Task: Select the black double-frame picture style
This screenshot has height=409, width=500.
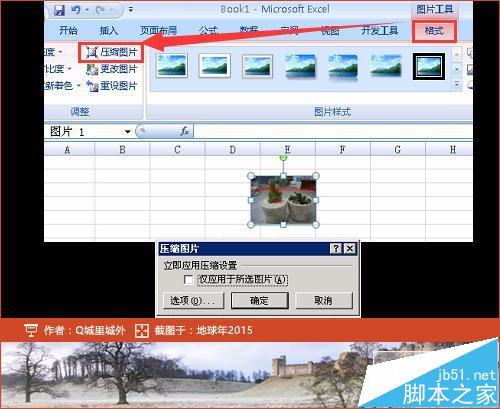Action: (x=429, y=66)
